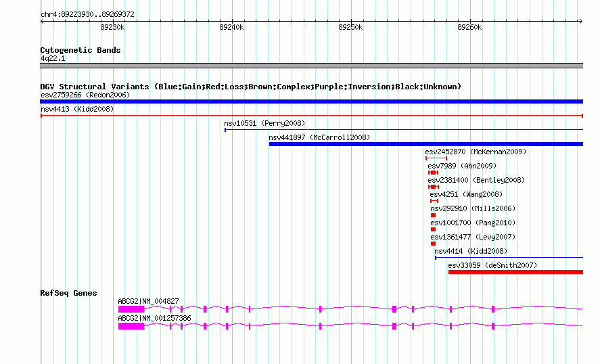Viewport: 602px width, 364px height.
Task: Click the esv2759266 (Redon2006) label
Action: [x=85, y=95]
